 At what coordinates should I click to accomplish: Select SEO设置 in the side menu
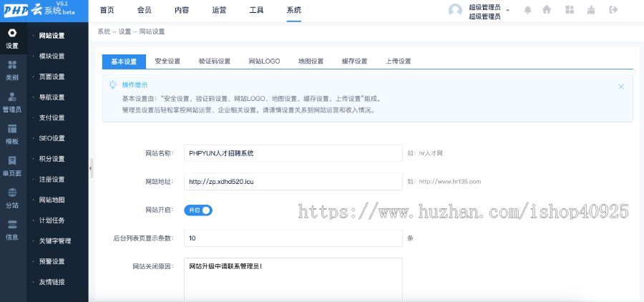(x=52, y=138)
